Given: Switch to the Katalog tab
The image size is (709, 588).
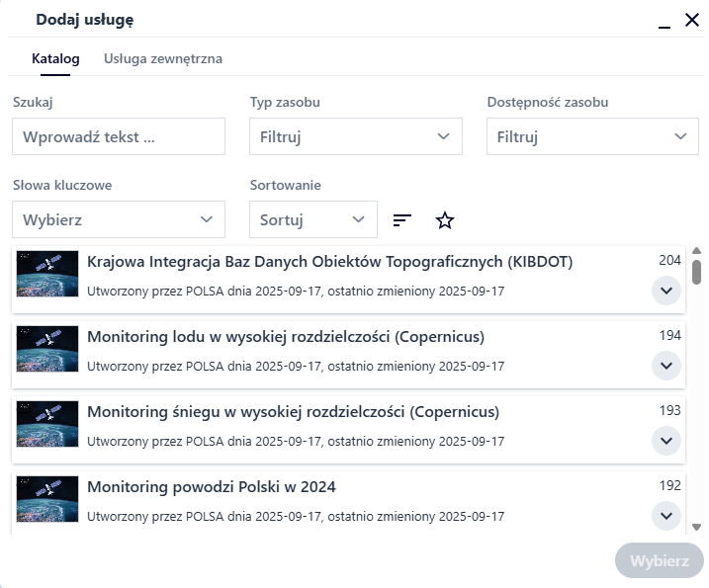Looking at the screenshot, I should click(55, 58).
